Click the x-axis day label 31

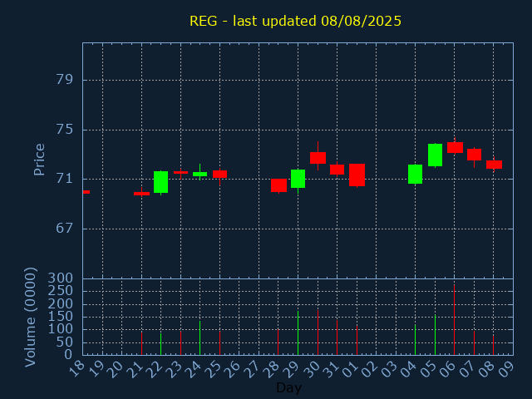(x=332, y=369)
